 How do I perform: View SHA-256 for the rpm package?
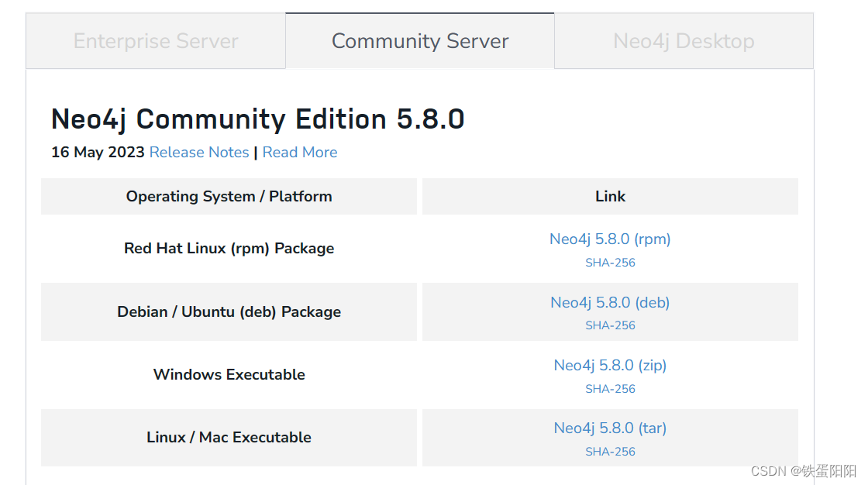[610, 262]
